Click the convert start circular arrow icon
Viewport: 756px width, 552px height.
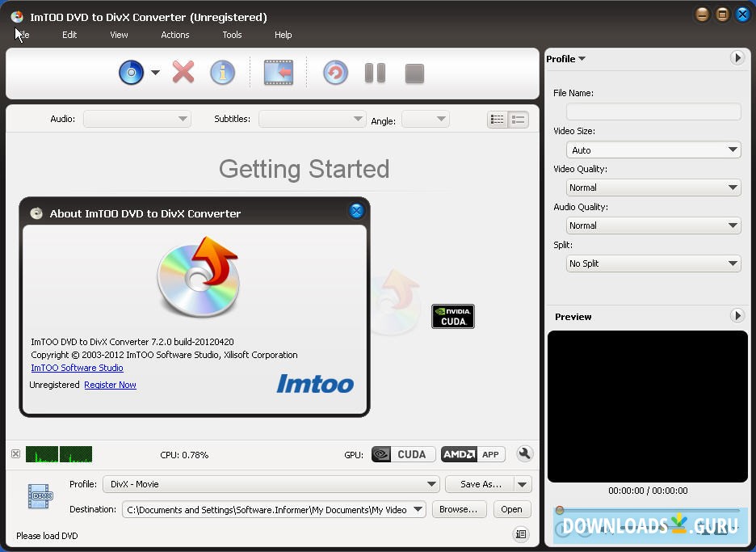[x=335, y=73]
